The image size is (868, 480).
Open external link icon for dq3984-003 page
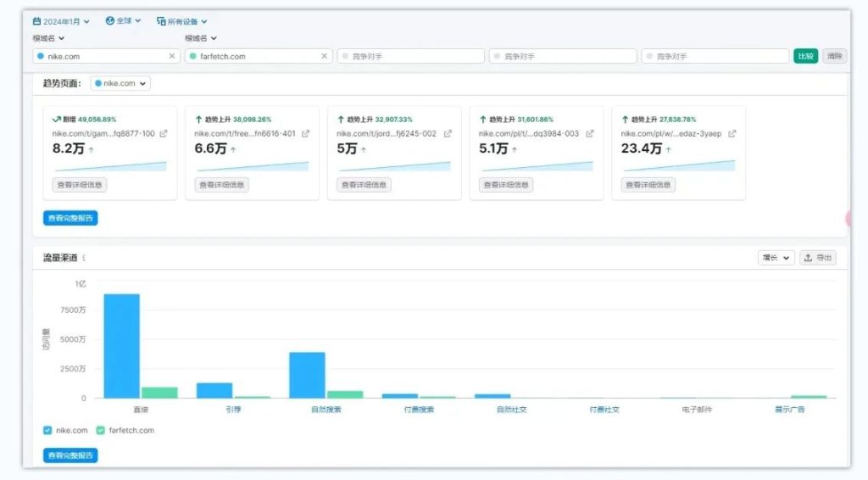[x=590, y=133]
